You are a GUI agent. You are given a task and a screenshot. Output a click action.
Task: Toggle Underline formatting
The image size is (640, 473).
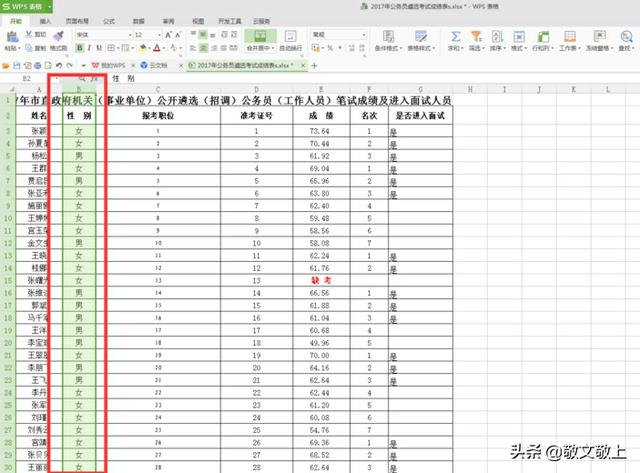pyautogui.click(x=99, y=48)
